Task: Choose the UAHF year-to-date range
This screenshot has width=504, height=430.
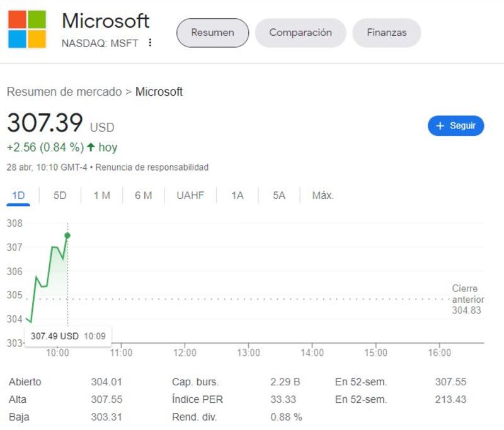Action: point(190,195)
